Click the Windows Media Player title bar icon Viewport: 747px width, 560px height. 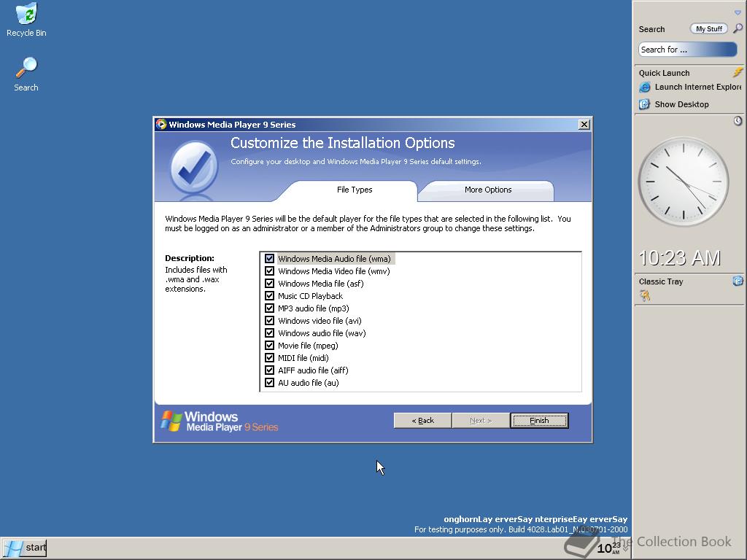[x=161, y=124]
